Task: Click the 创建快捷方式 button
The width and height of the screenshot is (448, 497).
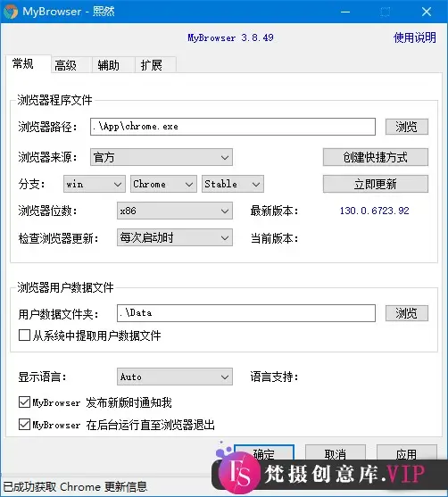Action: tap(376, 157)
